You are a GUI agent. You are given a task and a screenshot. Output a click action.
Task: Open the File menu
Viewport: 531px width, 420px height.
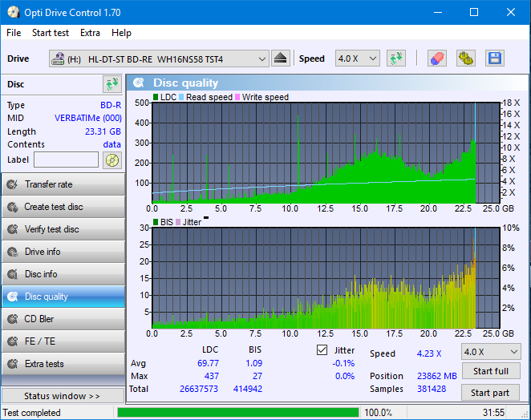pyautogui.click(x=14, y=33)
